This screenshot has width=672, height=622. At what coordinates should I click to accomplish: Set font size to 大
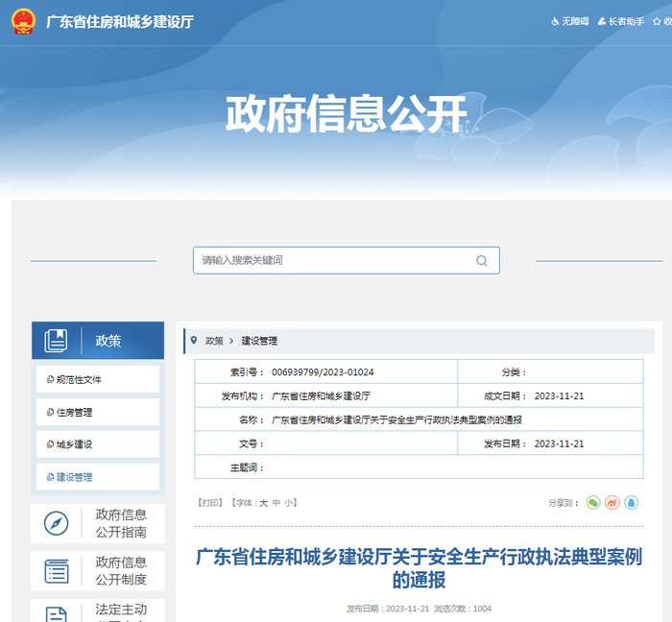[x=264, y=503]
